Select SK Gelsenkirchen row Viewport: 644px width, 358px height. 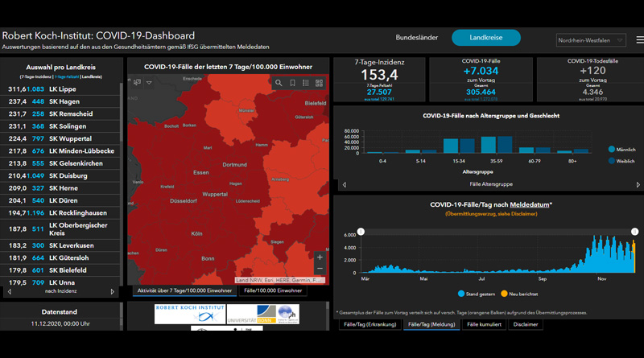[x=60, y=163]
